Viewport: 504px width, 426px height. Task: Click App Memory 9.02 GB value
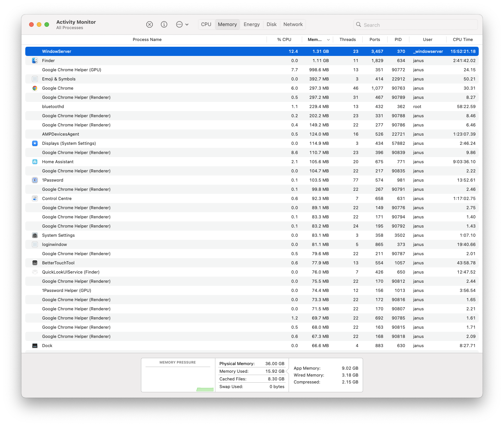pos(350,368)
